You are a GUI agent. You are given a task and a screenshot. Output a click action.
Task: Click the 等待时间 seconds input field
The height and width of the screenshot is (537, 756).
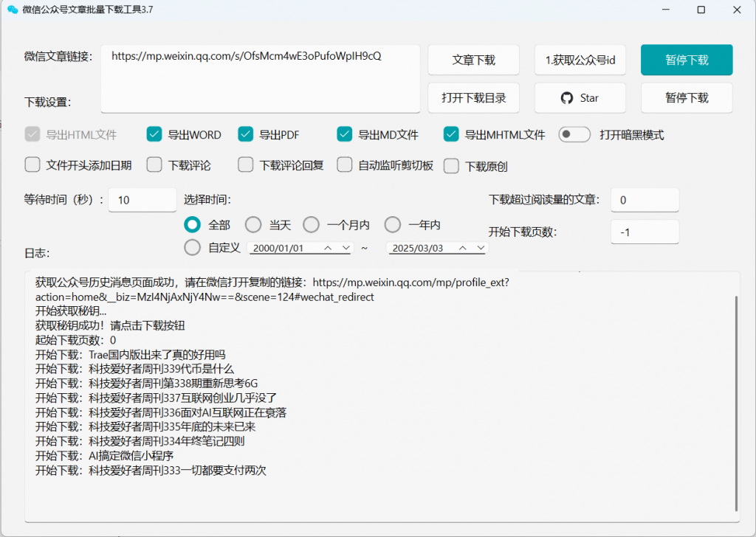click(x=142, y=200)
